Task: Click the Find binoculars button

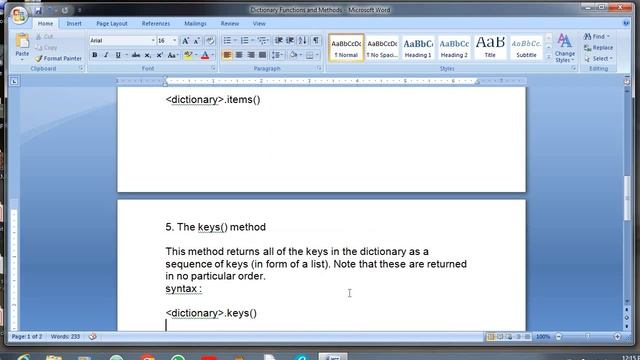Action: point(596,37)
